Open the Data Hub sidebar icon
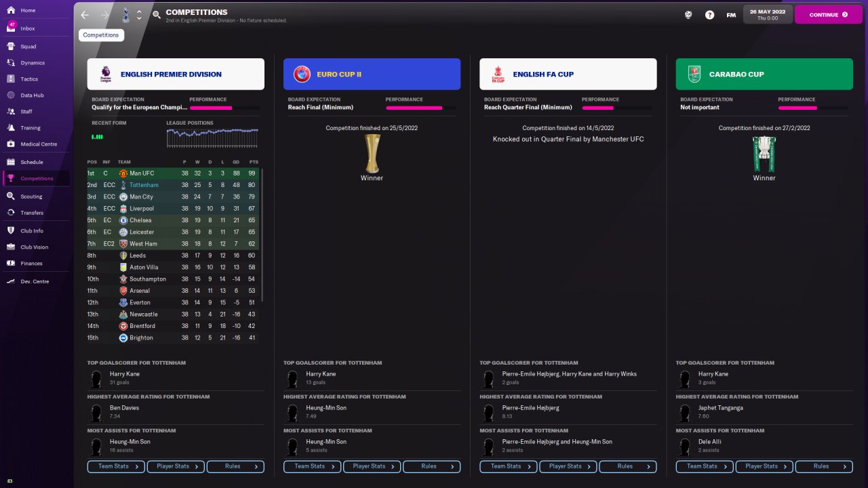 [x=11, y=96]
